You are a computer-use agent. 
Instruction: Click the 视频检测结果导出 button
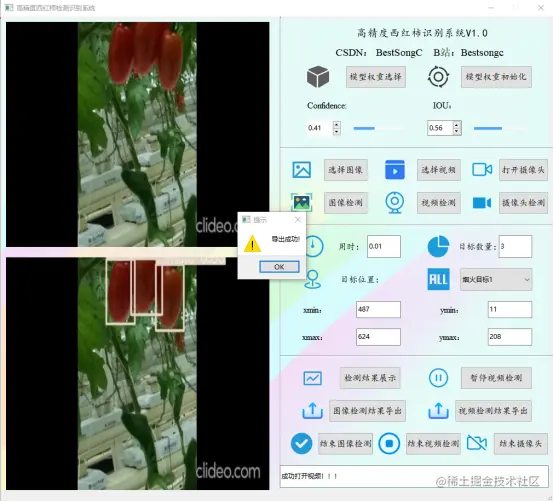493,411
